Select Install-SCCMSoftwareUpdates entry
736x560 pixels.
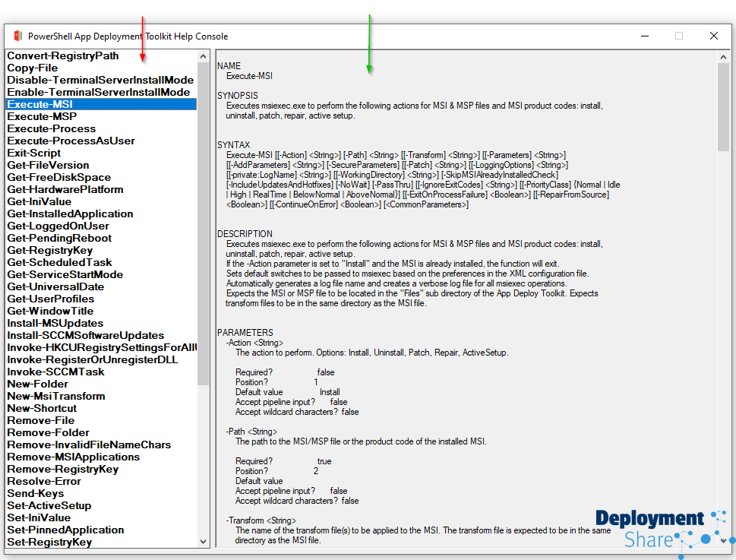pyautogui.click(x=85, y=335)
